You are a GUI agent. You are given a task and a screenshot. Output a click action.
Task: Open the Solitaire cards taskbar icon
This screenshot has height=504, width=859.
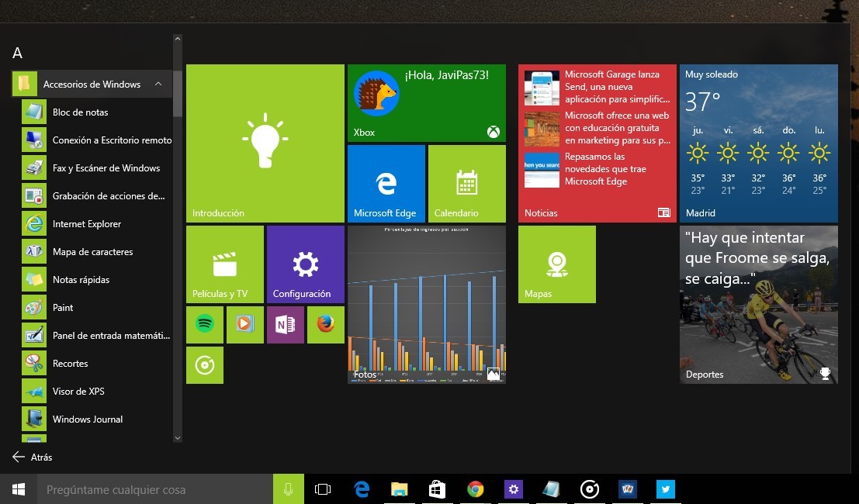627,489
